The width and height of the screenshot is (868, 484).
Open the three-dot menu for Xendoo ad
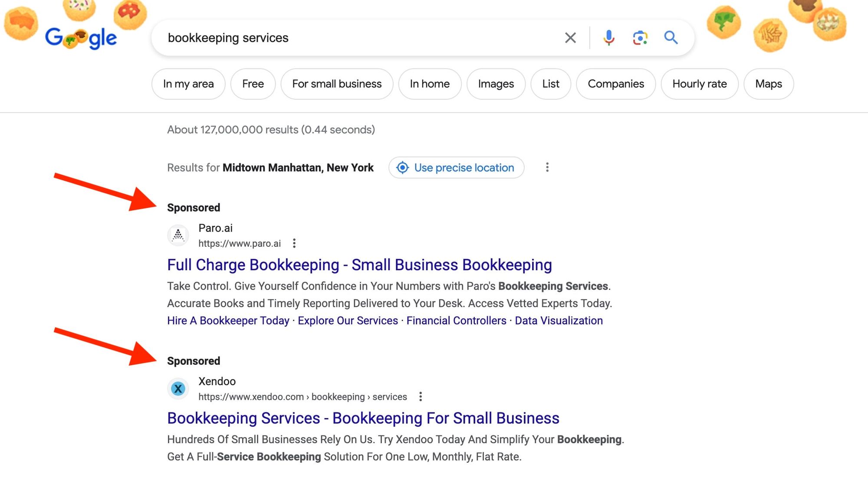(x=420, y=396)
